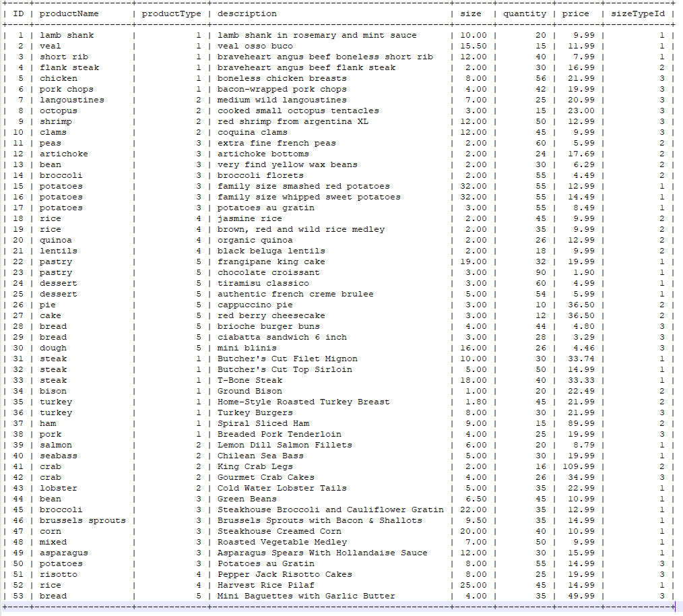Click the 'brussels sprouts' product name

click(83, 521)
